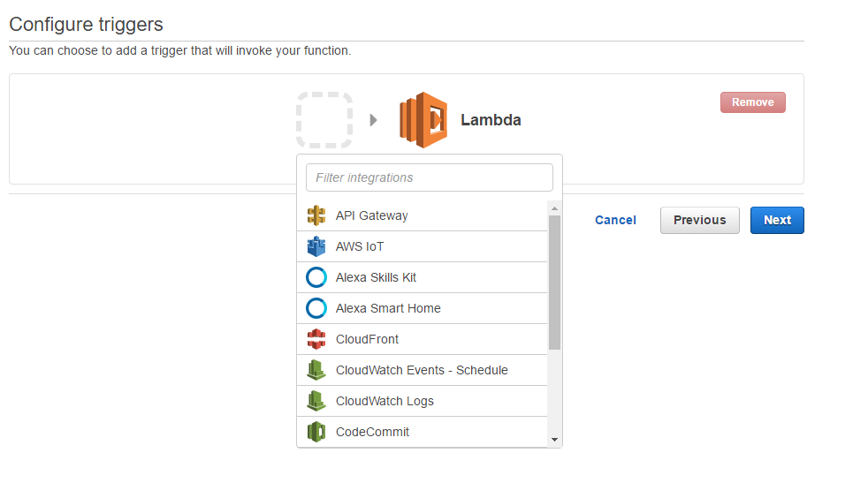Click the integrations list scrollbar thumb
868x483 pixels.
coord(554,282)
